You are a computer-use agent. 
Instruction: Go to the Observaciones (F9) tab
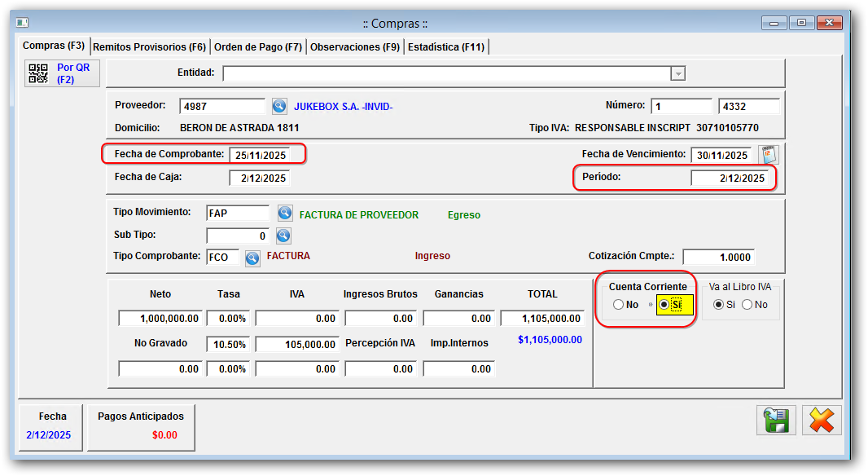(x=355, y=46)
